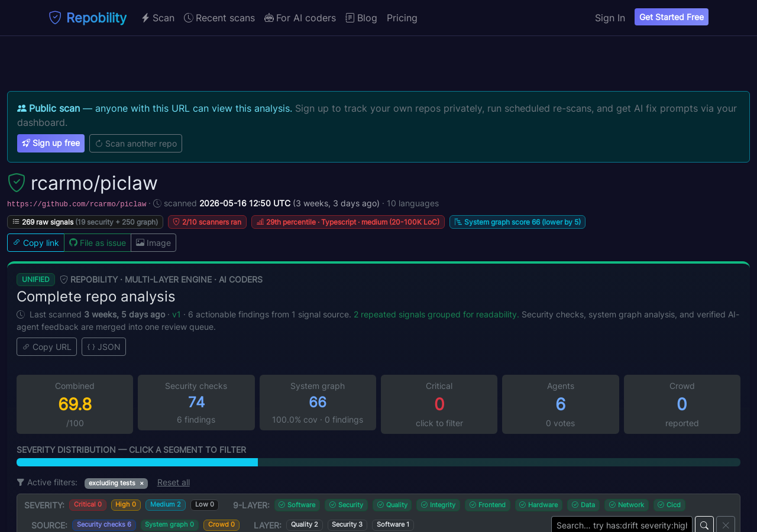Image resolution: width=757 pixels, height=532 pixels.
Task: Toggle the Quality 9-layer chip
Action: coord(392,505)
